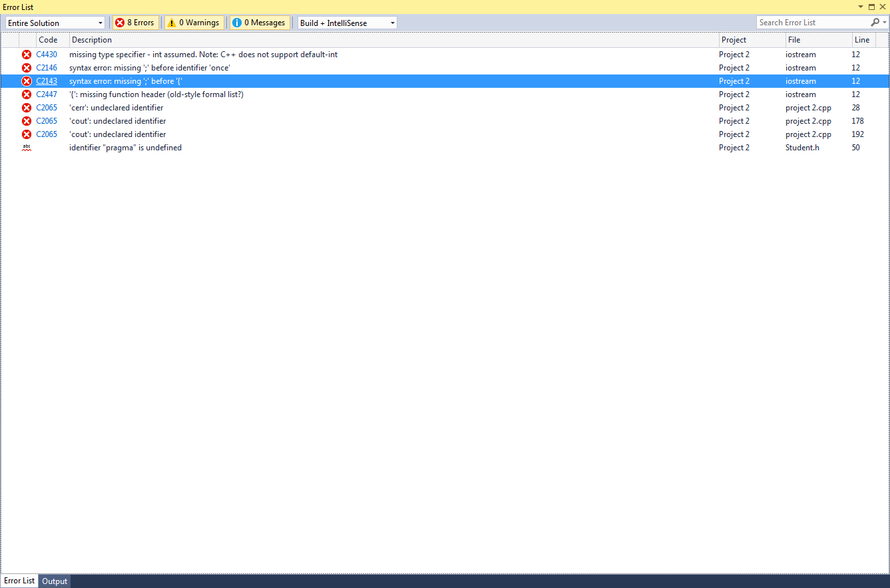This screenshot has width=890, height=588.
Task: Open the C2065 link on the line 192 row
Action: coord(47,134)
